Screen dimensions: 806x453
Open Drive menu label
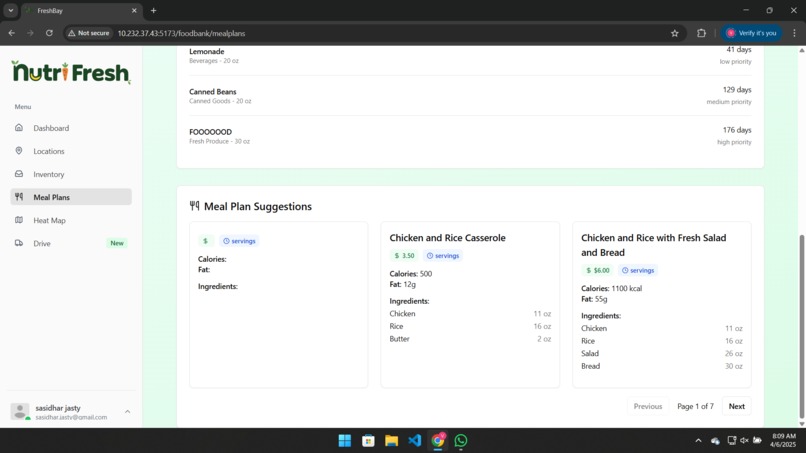tap(42, 243)
